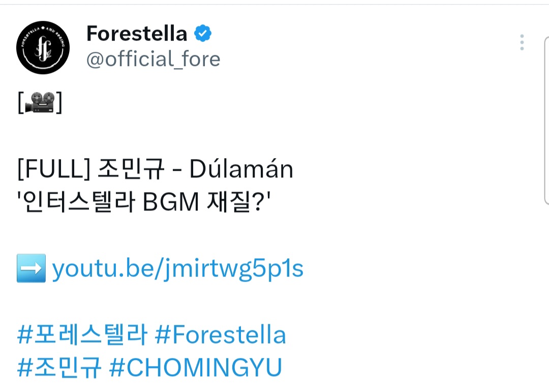Image resolution: width=549 pixels, height=392 pixels.
Task: Click the @official_fore handle
Action: (153, 59)
